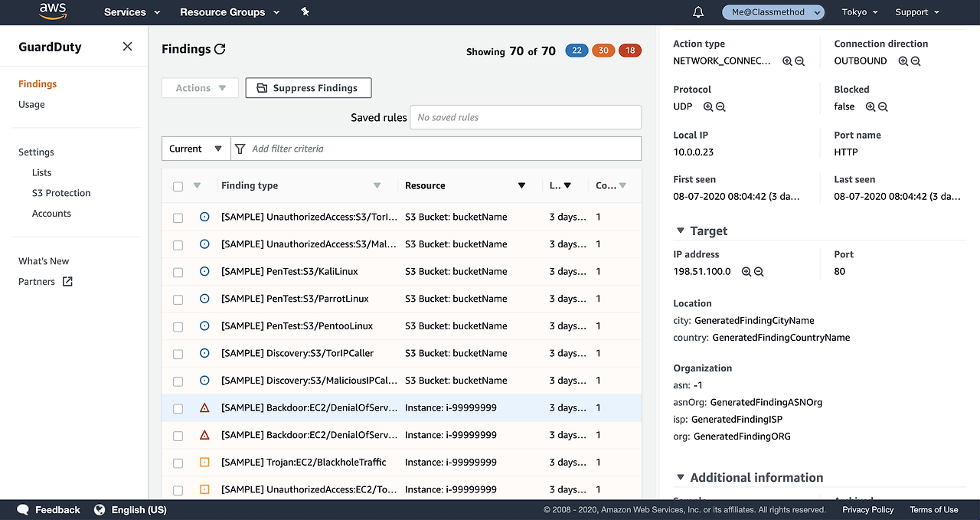The height and width of the screenshot is (520, 980).
Task: Open the Support menu
Action: click(917, 12)
